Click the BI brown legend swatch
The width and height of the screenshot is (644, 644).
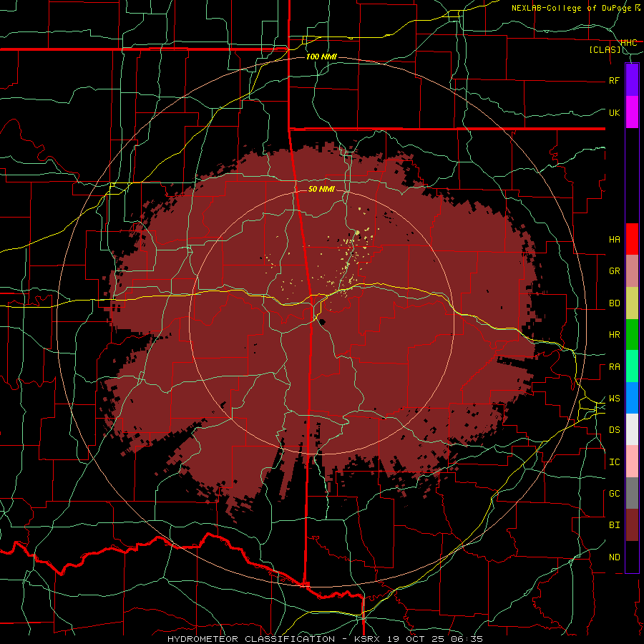(x=632, y=525)
